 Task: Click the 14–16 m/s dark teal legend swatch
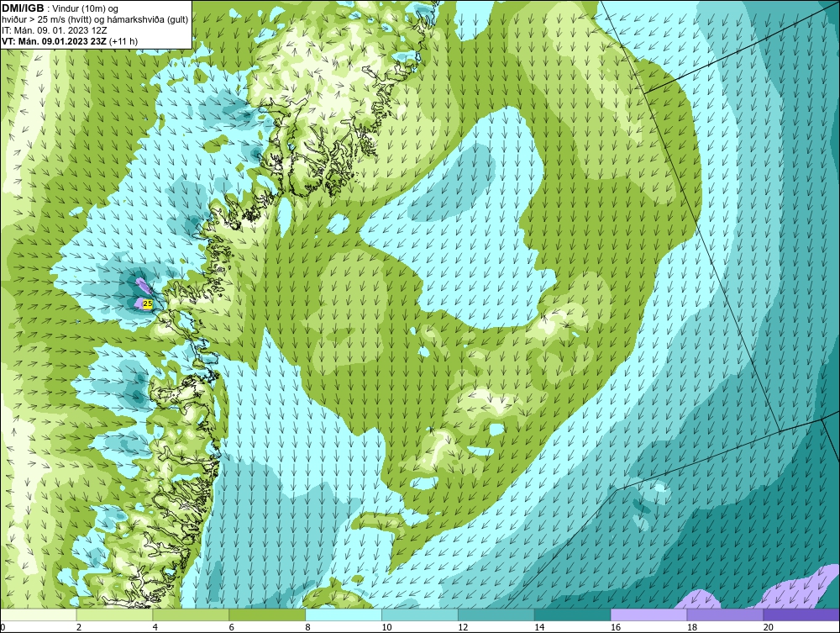point(573,615)
